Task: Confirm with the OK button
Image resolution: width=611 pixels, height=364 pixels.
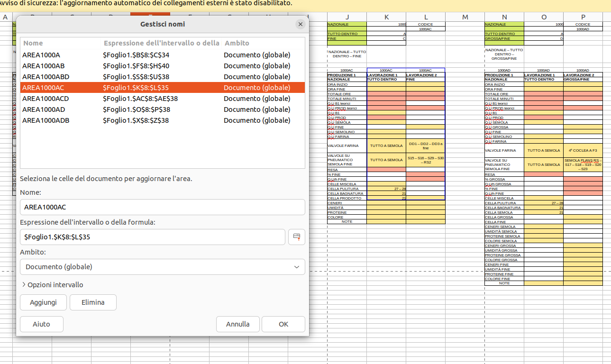Action: (283, 324)
